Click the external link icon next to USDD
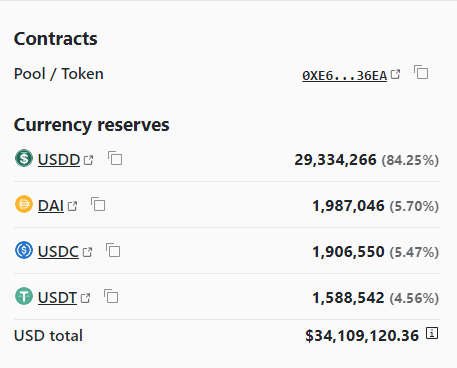Viewport: 457px width, 368px height. [x=88, y=160]
